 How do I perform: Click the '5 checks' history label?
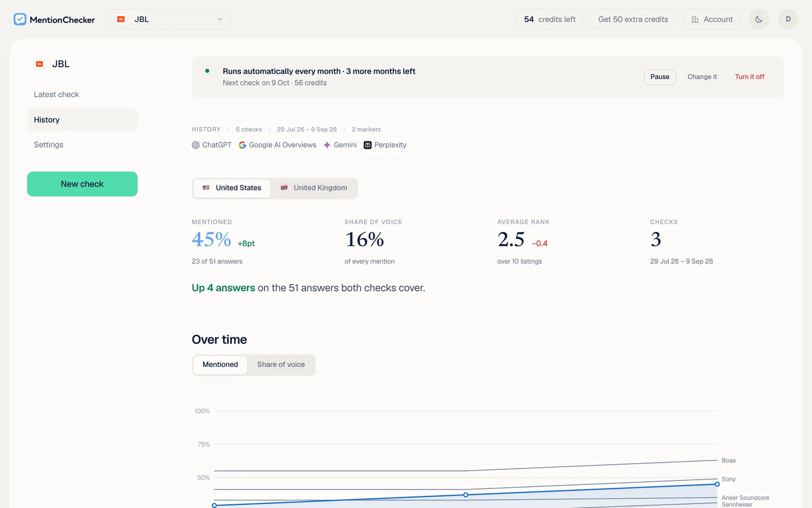click(249, 129)
